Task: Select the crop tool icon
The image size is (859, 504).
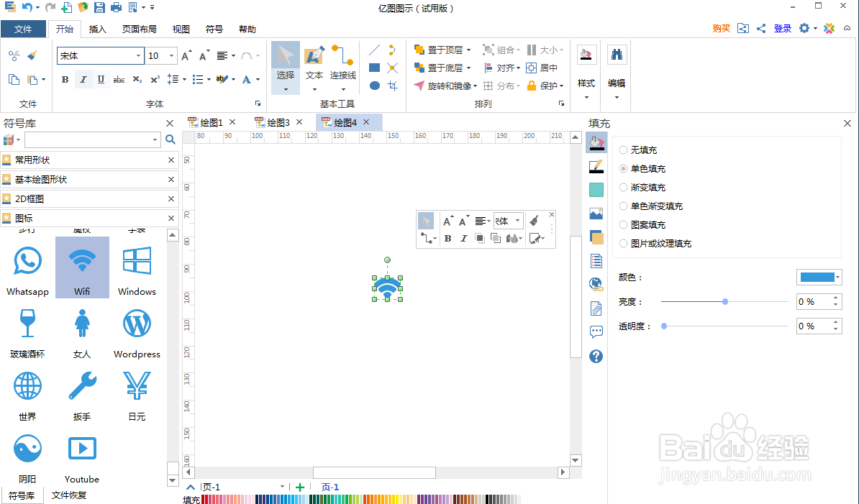Action: coord(393,86)
